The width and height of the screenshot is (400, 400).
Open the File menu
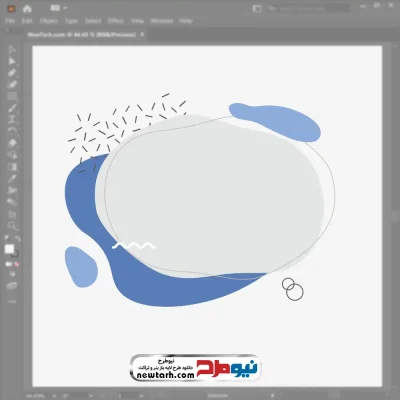(10, 21)
